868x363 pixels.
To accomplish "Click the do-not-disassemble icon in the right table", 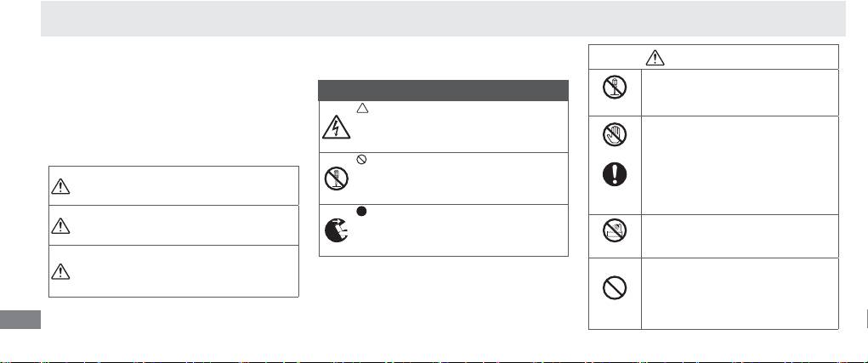I will (x=614, y=88).
